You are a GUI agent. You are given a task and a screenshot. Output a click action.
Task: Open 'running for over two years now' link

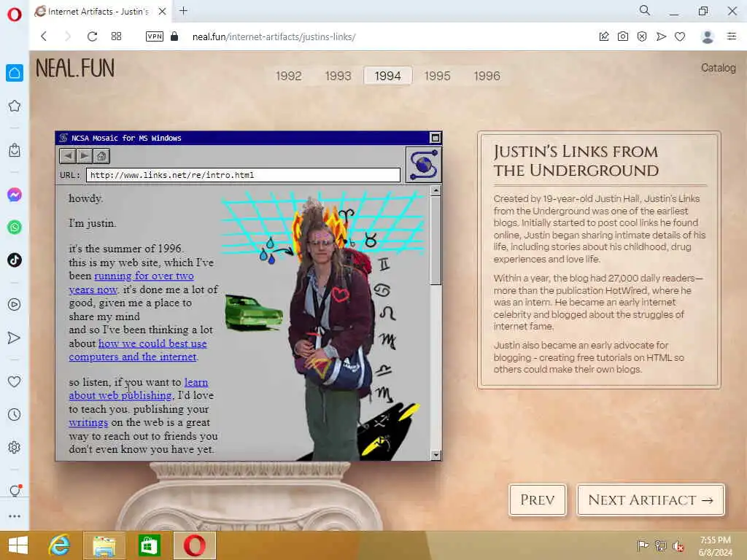[x=131, y=282]
